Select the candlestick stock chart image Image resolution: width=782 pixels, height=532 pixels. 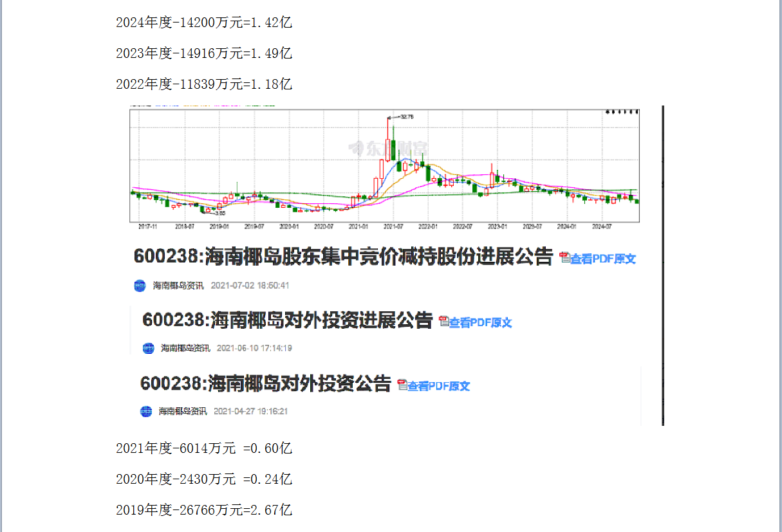click(385, 167)
